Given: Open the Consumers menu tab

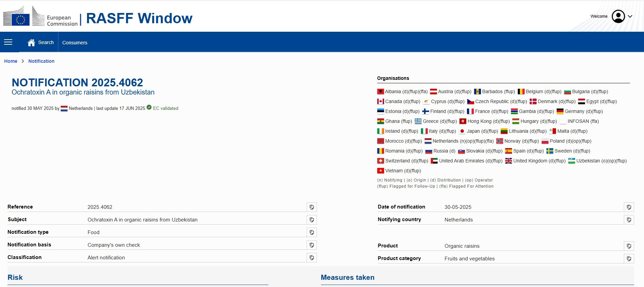Looking at the screenshot, I should (x=75, y=43).
